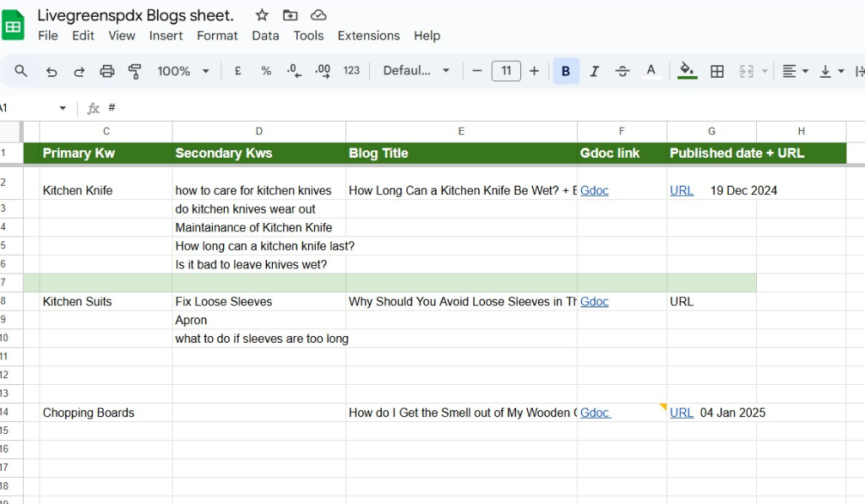Viewport: 865px width, 504px height.
Task: Select column E header
Action: 461,131
